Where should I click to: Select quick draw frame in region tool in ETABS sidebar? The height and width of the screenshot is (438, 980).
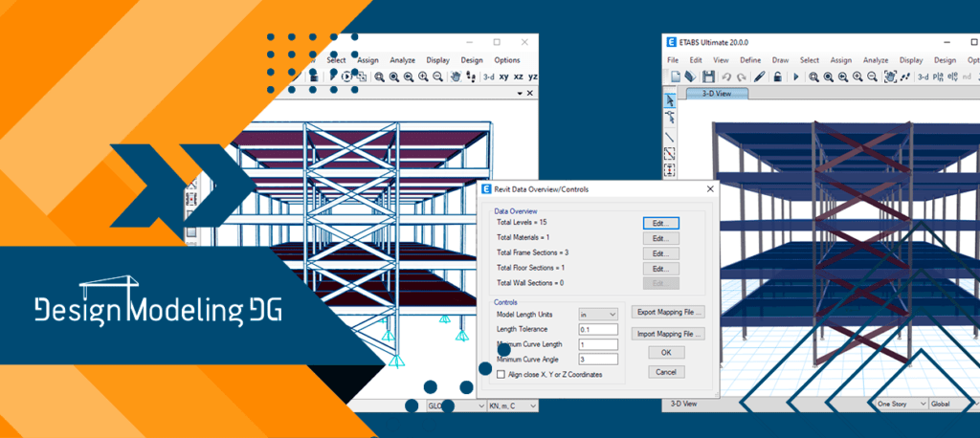point(669,153)
